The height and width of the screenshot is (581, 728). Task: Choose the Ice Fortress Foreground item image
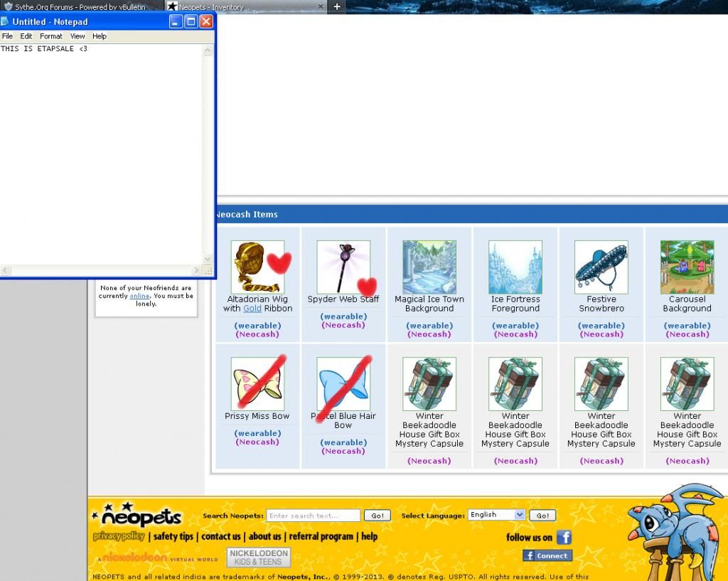[x=515, y=267]
